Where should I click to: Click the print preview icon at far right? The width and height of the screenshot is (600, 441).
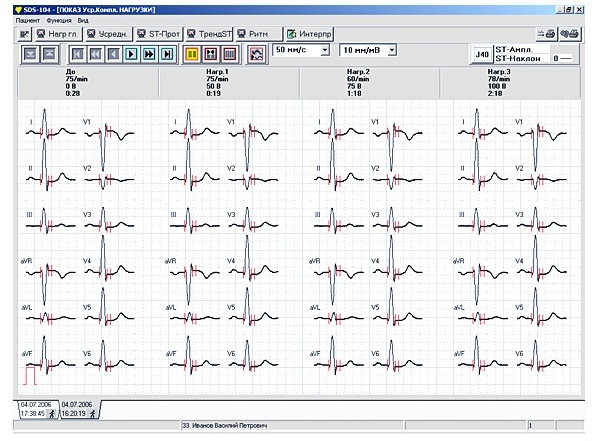click(570, 34)
